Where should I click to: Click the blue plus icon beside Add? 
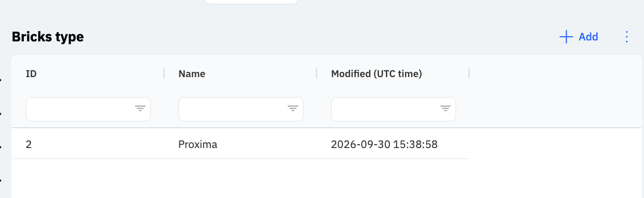tap(566, 37)
